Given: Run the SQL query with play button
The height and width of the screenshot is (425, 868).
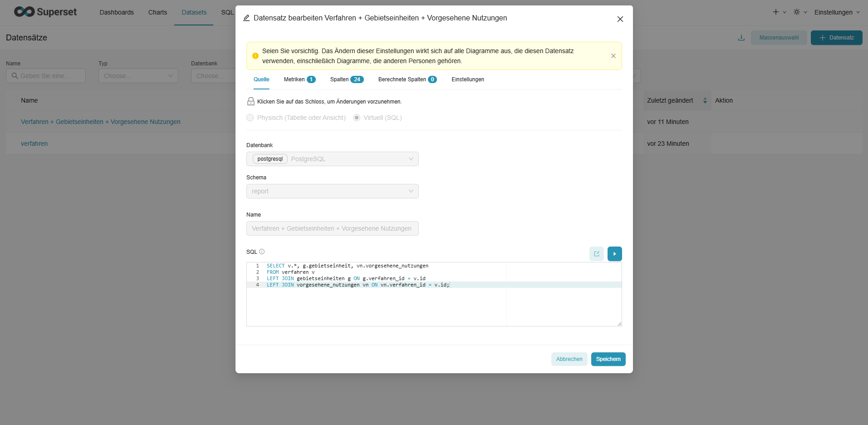Looking at the screenshot, I should [x=614, y=254].
